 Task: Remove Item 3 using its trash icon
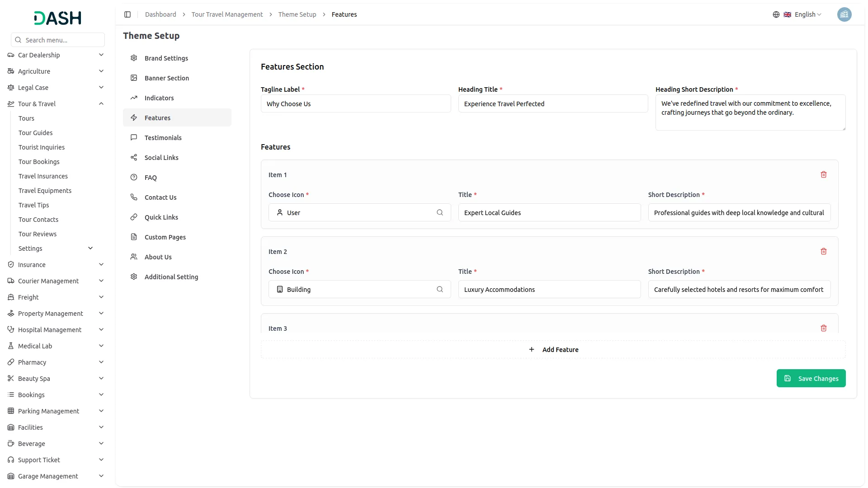click(x=823, y=328)
